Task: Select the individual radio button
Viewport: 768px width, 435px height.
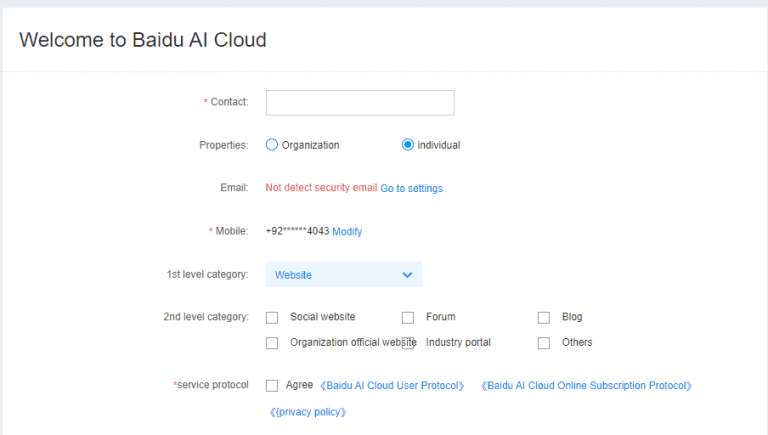Action: point(408,145)
